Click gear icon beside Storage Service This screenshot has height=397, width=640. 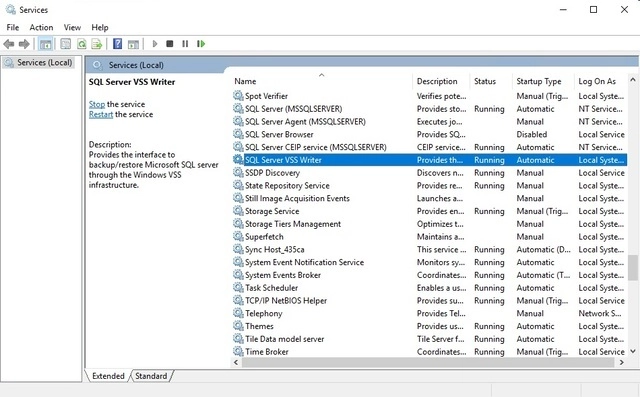pyautogui.click(x=238, y=211)
